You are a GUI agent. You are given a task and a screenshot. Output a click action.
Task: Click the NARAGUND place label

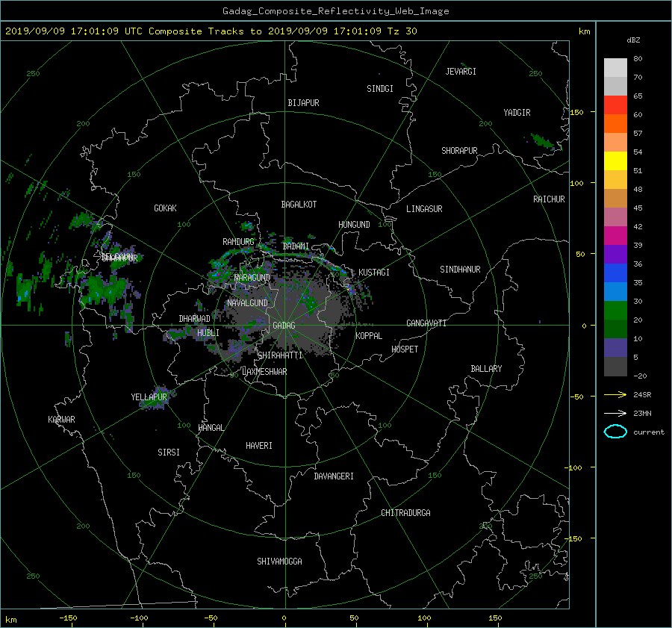coord(252,278)
